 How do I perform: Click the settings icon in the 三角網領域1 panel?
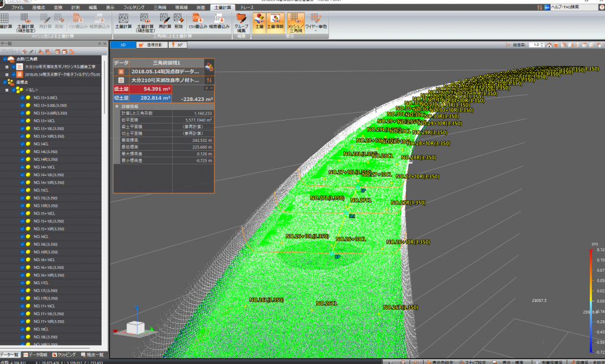209,67
